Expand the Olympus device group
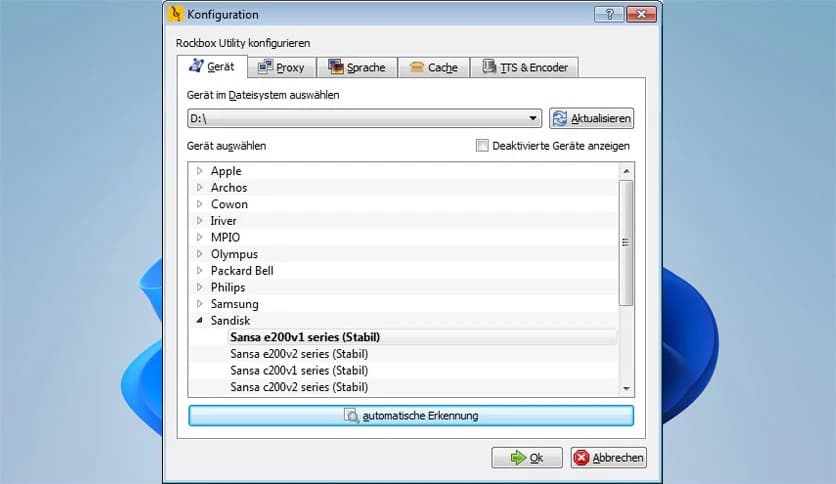This screenshot has height=484, width=836. click(199, 254)
